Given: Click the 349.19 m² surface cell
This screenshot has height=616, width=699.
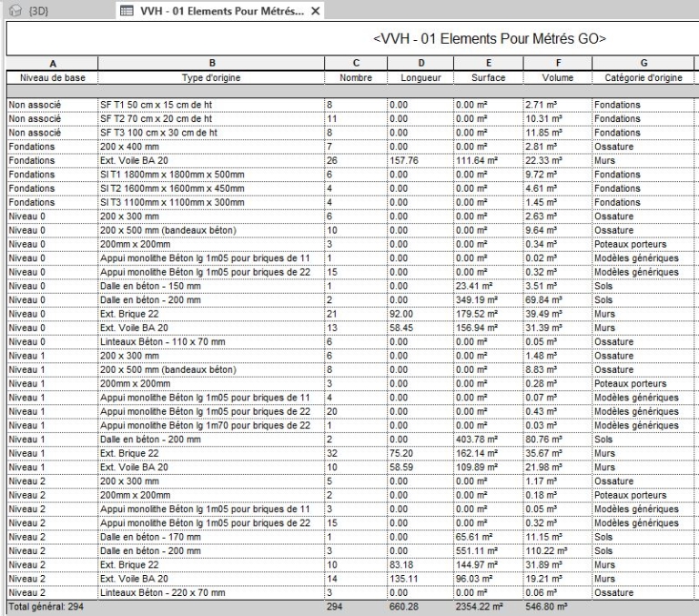Looking at the screenshot, I should 489,300.
